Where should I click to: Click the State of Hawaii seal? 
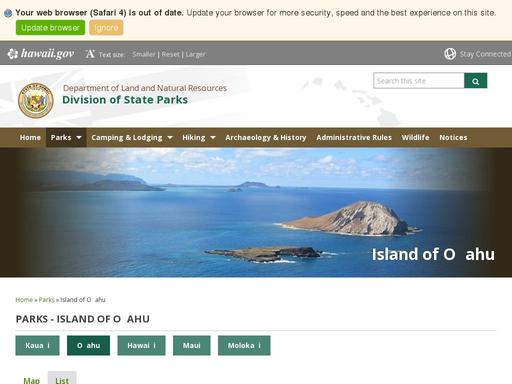[x=36, y=101]
